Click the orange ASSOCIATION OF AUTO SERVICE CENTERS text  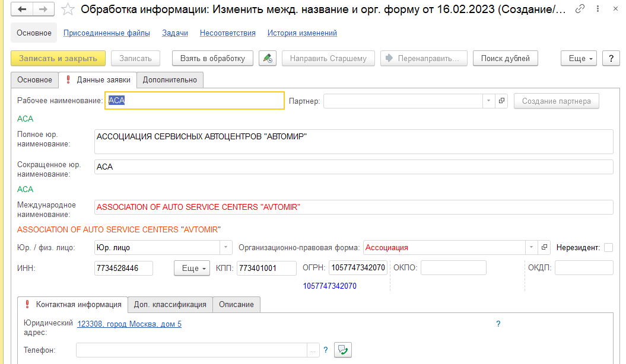point(119,229)
